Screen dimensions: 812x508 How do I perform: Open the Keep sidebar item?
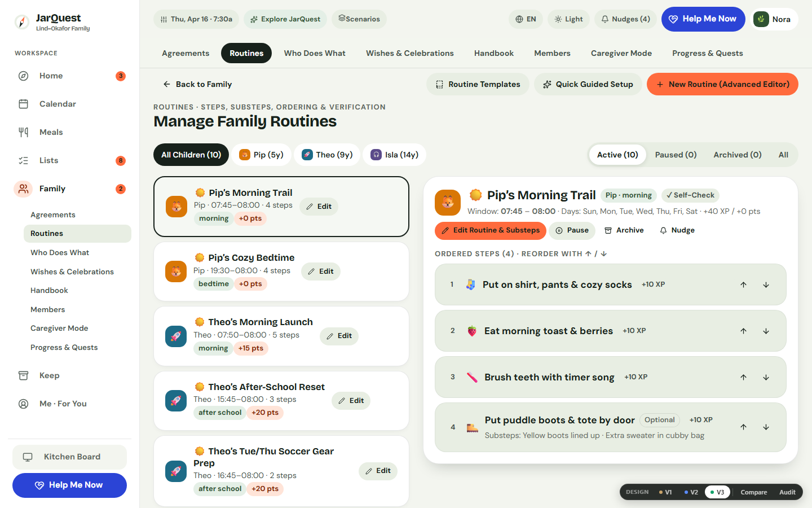click(72, 375)
